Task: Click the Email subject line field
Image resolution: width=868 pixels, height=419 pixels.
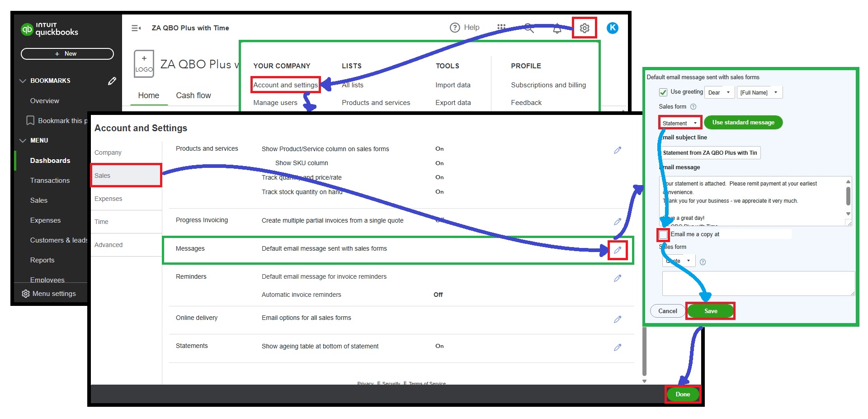Action: pos(710,153)
